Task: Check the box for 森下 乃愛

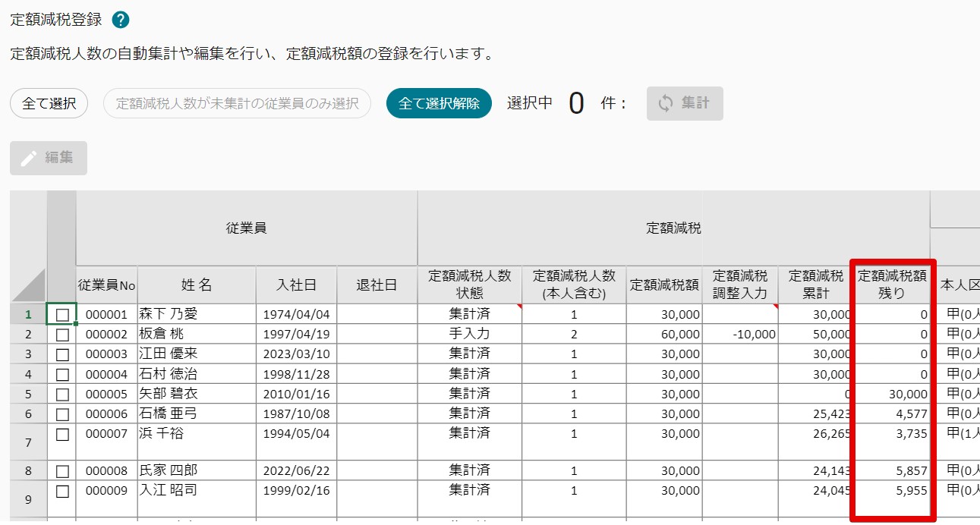Action: [x=62, y=314]
